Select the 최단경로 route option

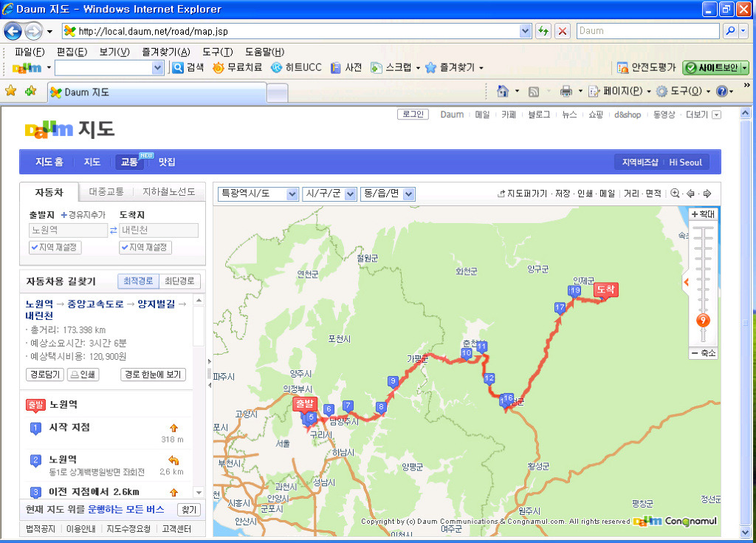pos(179,281)
